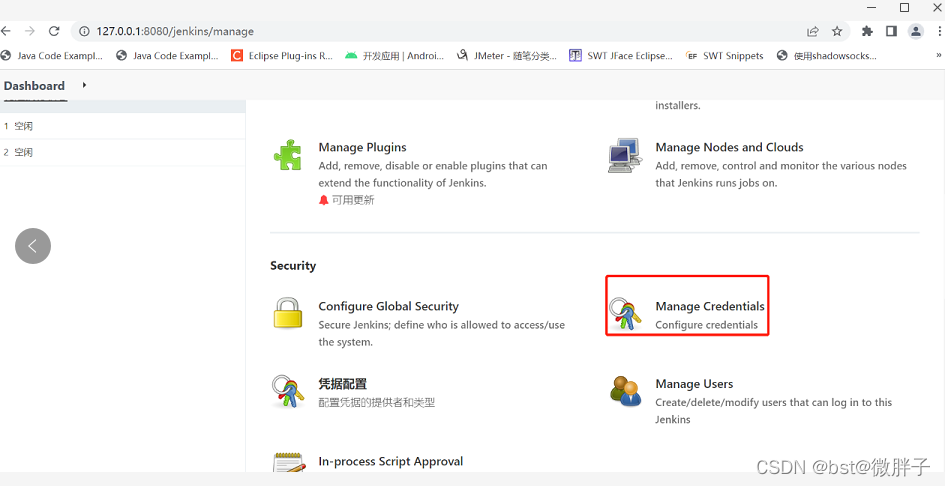Expand the Dashboard breadcrumb arrow
945x486 pixels.
point(84,85)
